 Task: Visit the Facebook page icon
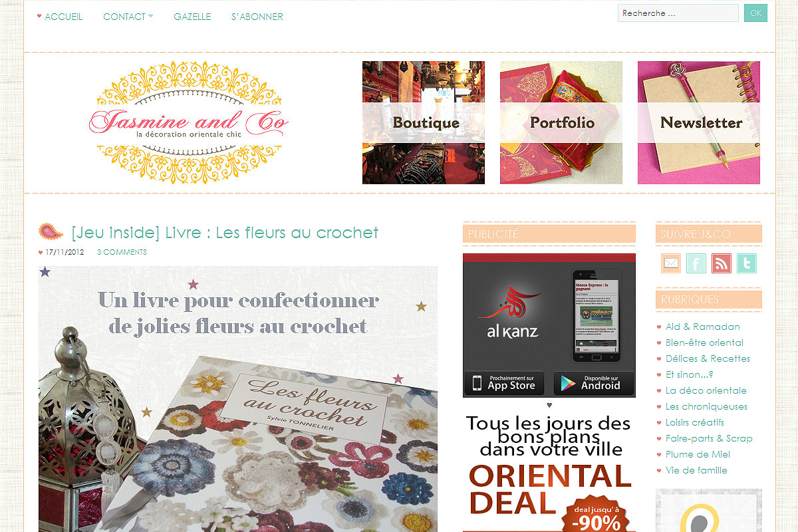tap(696, 263)
